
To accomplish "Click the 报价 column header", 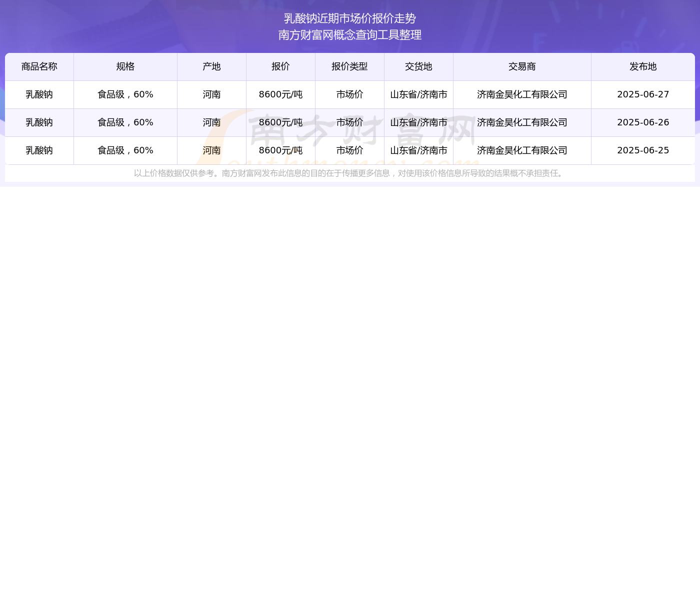I will 280,66.
